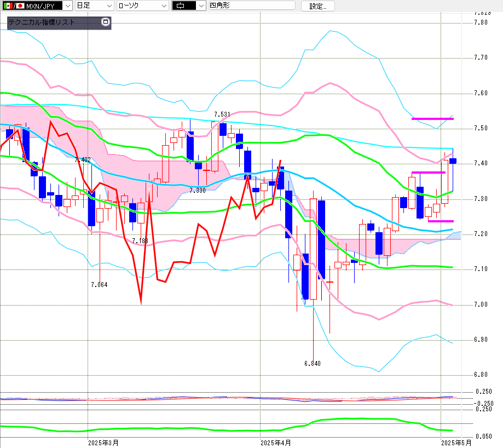This screenshot has width=503, height=448.
Task: Click the 7.330 price label
Action: tap(197, 191)
